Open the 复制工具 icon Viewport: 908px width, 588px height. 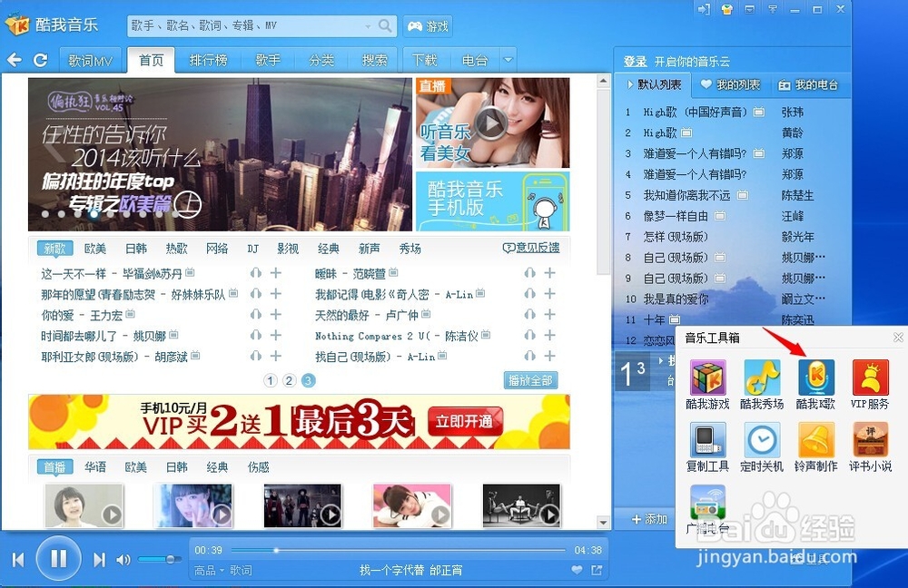point(707,440)
